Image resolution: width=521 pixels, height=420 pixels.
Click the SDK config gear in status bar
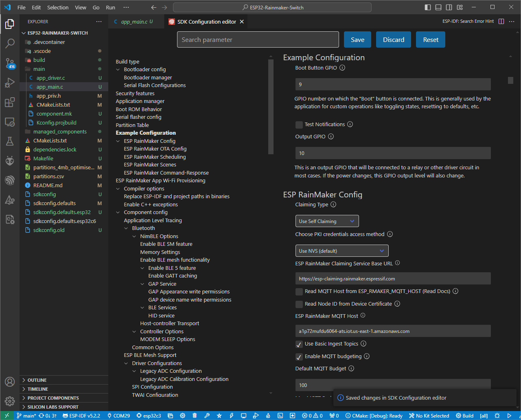(x=182, y=416)
